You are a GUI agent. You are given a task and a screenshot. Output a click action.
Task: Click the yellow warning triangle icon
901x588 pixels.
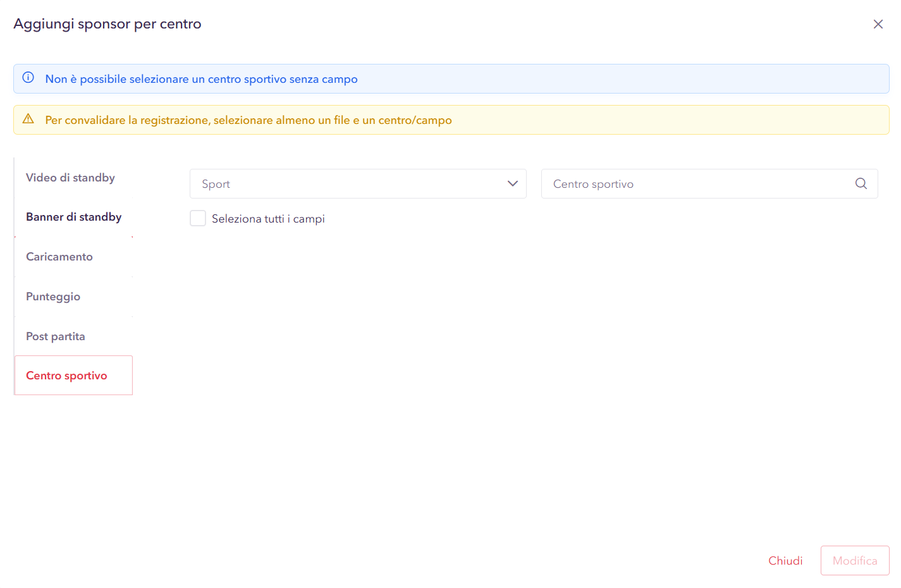(x=28, y=119)
